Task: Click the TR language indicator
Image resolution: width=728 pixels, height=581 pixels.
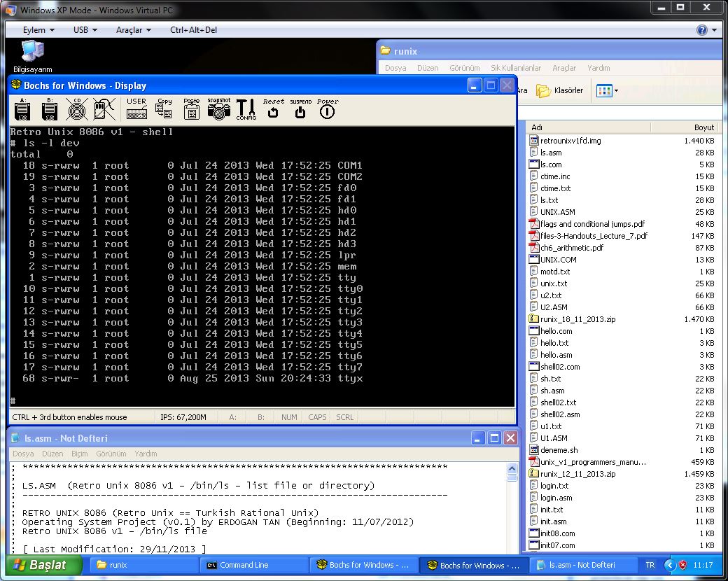Action: [x=650, y=565]
